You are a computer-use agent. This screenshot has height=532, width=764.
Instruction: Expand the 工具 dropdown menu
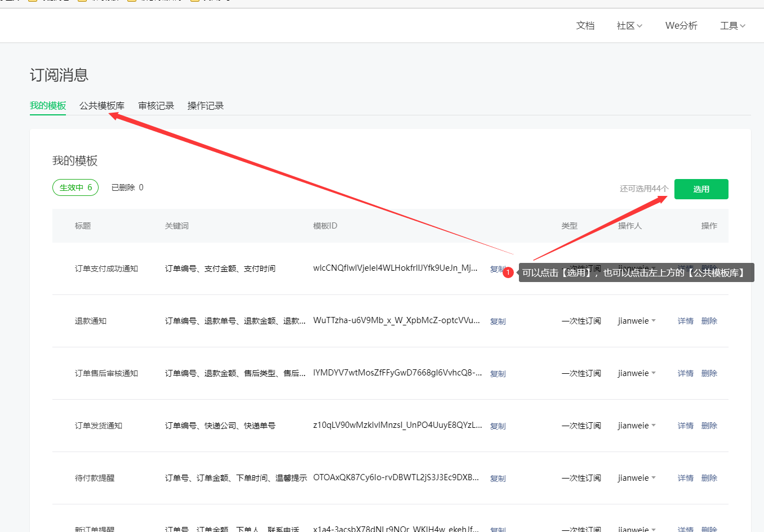(x=732, y=26)
